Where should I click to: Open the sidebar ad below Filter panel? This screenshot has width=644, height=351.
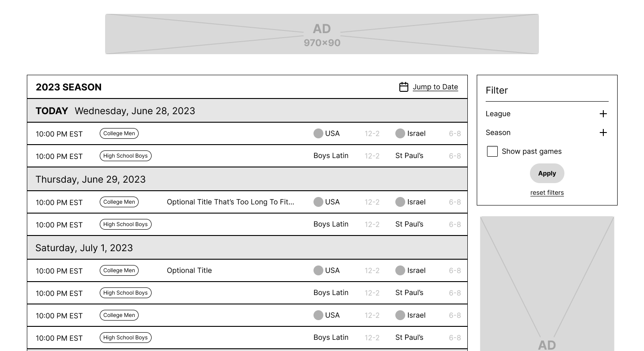click(547, 284)
